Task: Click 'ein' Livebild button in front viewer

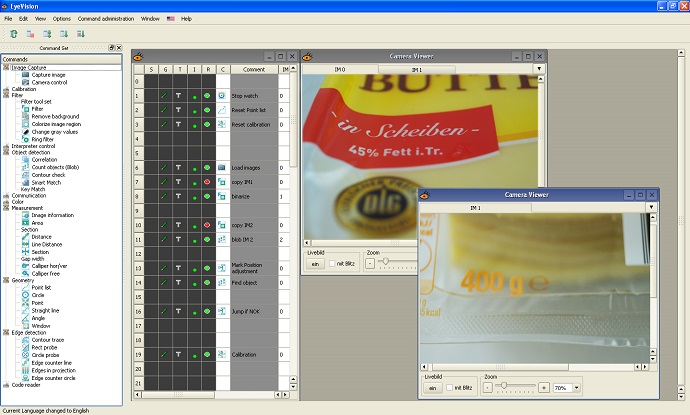Action: point(433,388)
